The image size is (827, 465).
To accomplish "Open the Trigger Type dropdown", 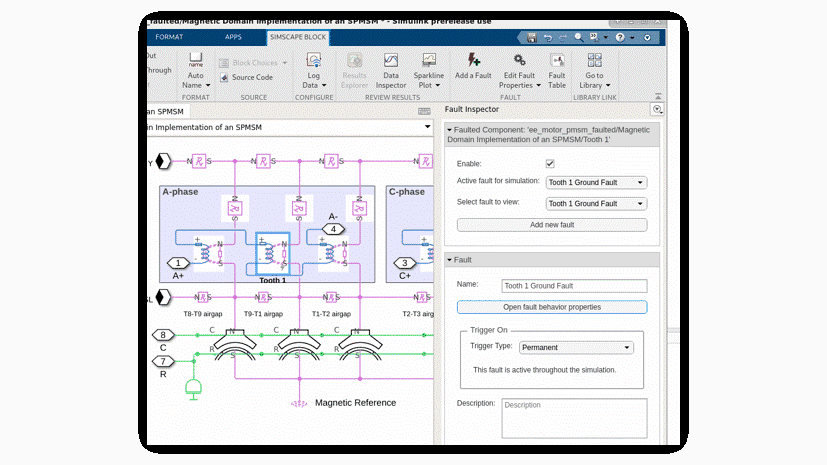I will click(575, 347).
